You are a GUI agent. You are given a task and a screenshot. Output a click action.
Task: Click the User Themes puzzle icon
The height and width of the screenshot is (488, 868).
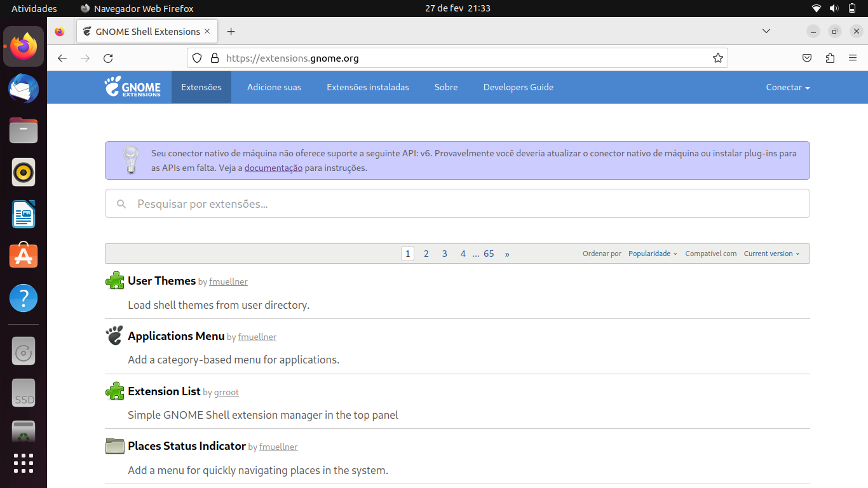click(x=115, y=280)
